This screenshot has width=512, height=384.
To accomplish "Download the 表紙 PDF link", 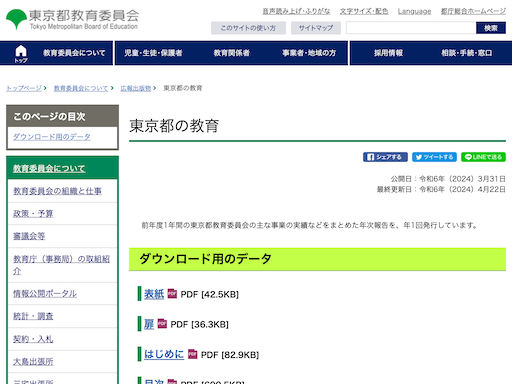I will click(x=154, y=294).
